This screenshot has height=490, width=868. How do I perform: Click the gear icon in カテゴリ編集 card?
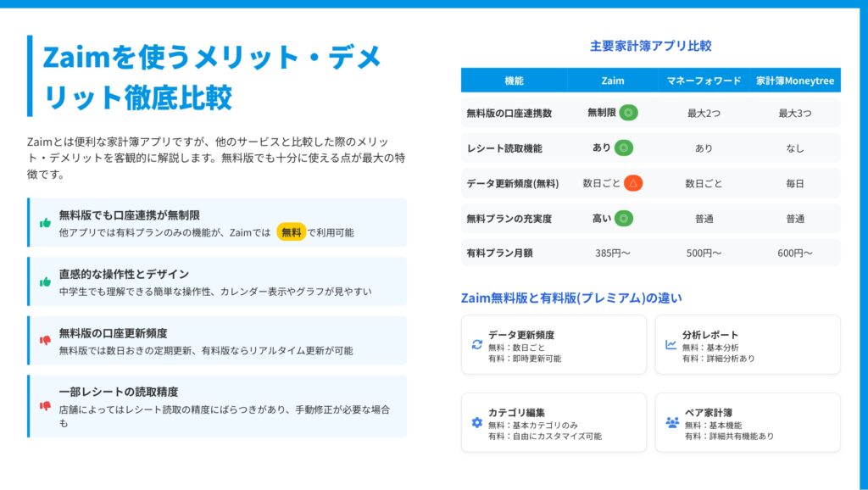[477, 422]
